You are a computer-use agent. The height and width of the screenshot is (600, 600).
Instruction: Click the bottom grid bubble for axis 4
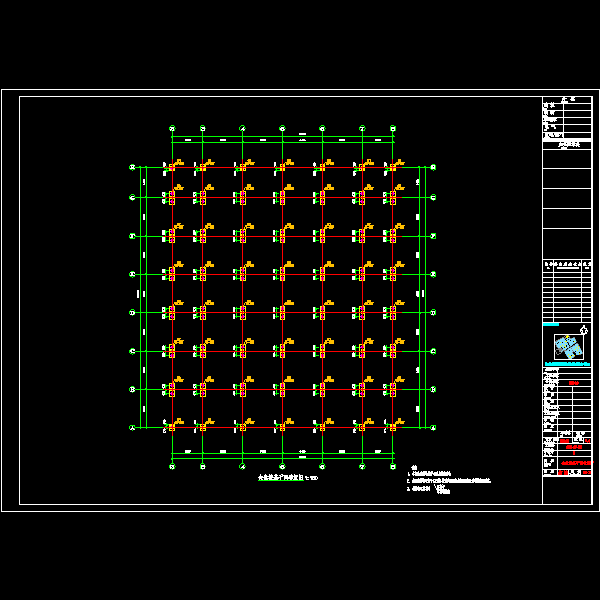click(x=242, y=466)
